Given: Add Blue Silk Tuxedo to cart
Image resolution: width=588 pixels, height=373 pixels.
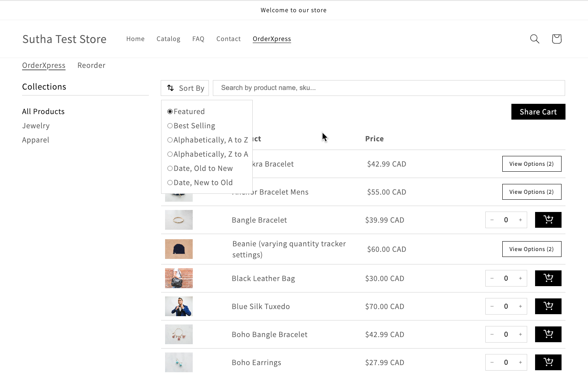Looking at the screenshot, I should pyautogui.click(x=548, y=306).
